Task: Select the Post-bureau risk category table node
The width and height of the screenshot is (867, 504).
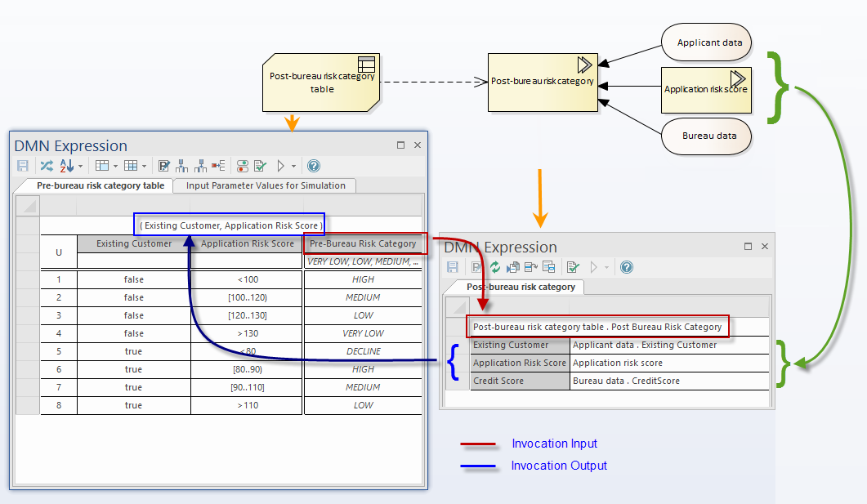Action: tap(322, 82)
